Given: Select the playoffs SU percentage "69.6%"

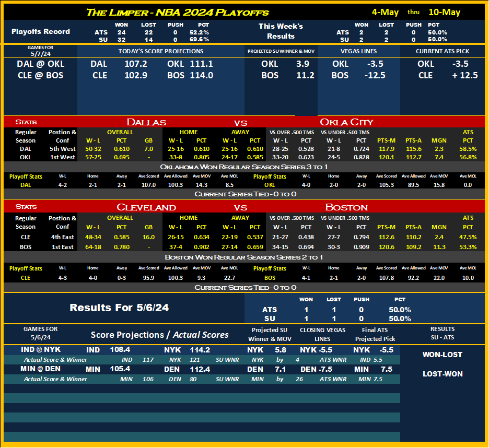Looking at the screenshot, I should 199,40.
